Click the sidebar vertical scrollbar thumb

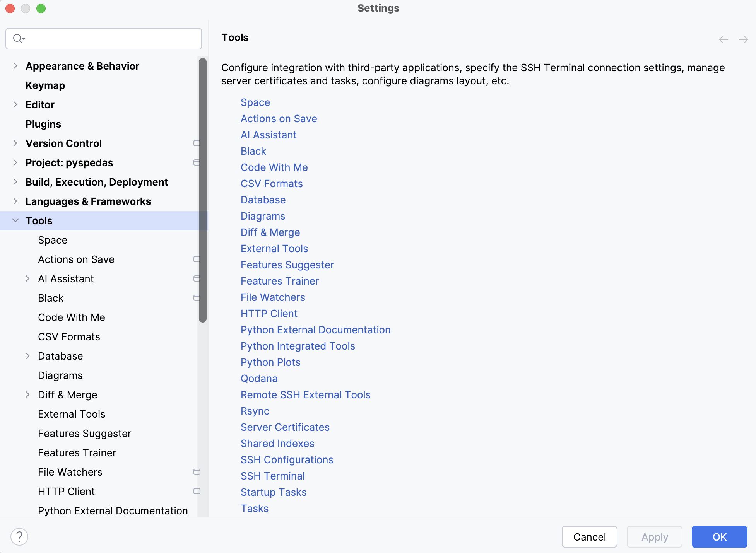(x=203, y=190)
